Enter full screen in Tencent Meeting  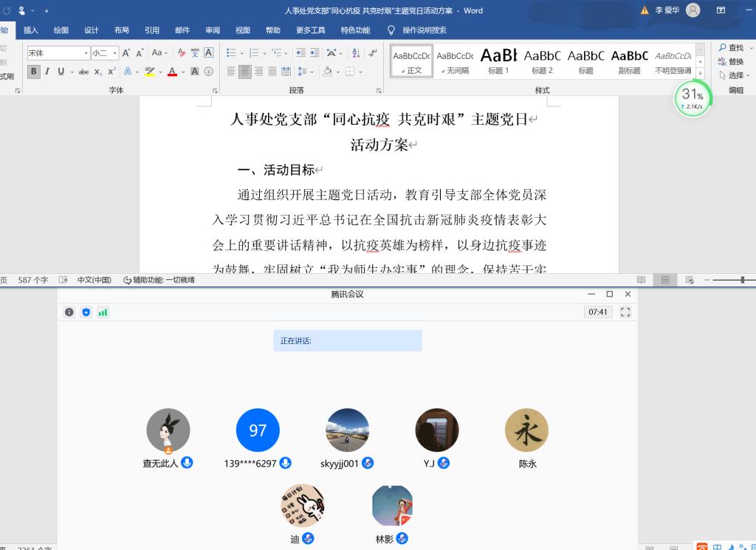(625, 312)
